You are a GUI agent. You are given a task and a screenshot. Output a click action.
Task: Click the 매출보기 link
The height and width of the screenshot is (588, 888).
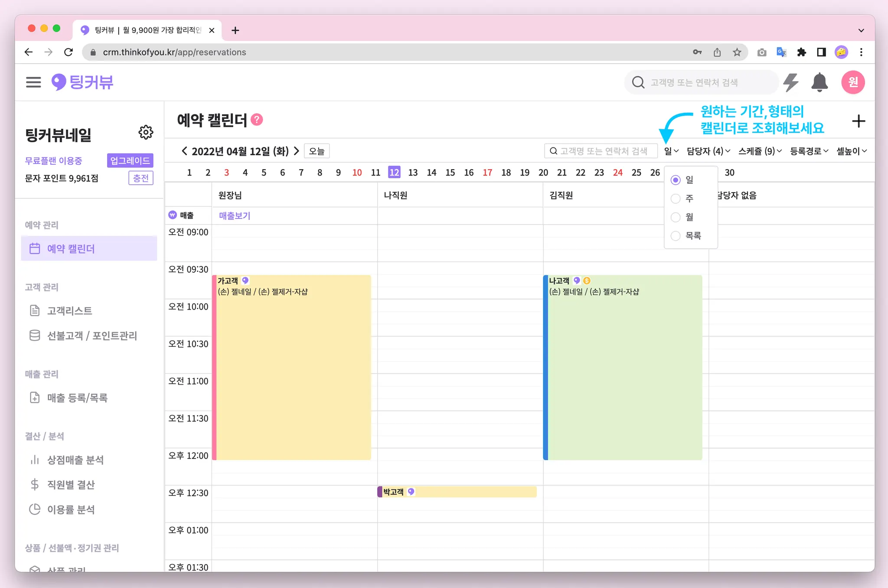[235, 216]
